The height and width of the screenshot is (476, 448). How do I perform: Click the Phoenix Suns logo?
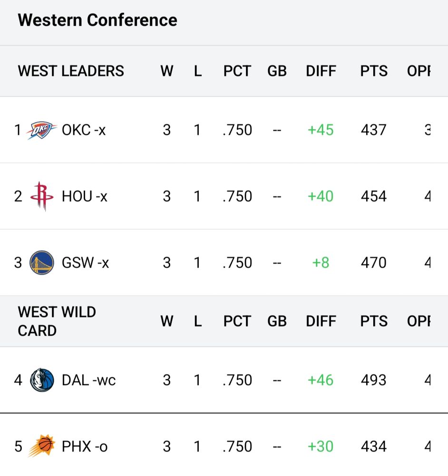click(42, 446)
